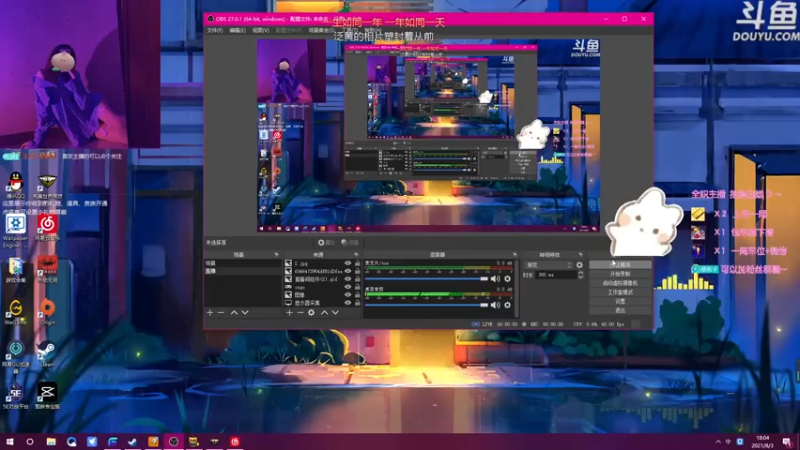This screenshot has height=450, width=800.
Task: Open 剪映专业版 desktop shortcut
Action: click(47, 396)
